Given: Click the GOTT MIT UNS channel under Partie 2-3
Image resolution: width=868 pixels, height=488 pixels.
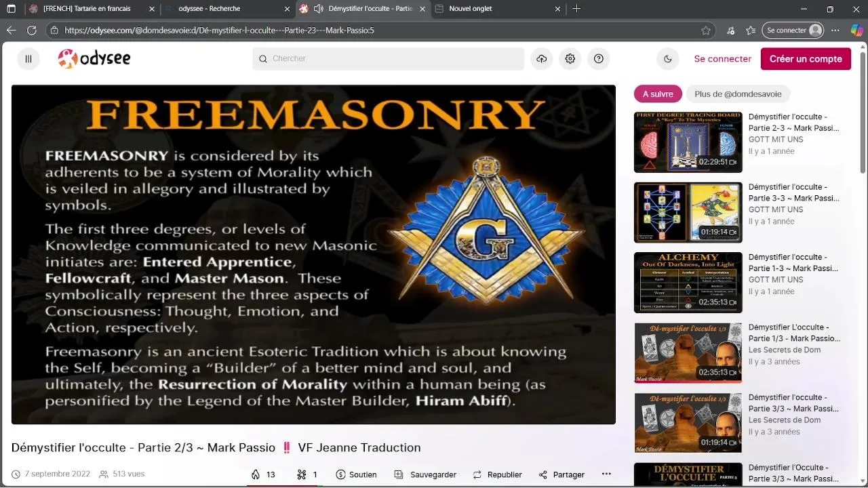Looking at the screenshot, I should tap(776, 140).
